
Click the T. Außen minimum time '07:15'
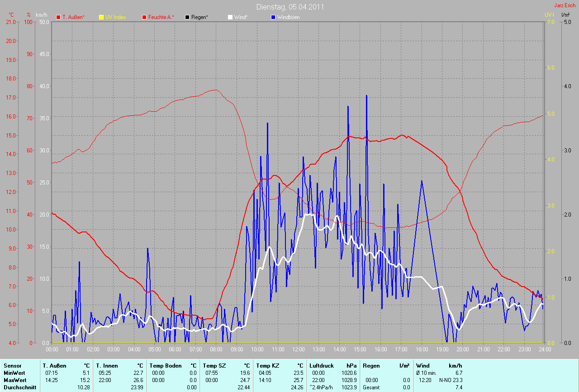51,373
